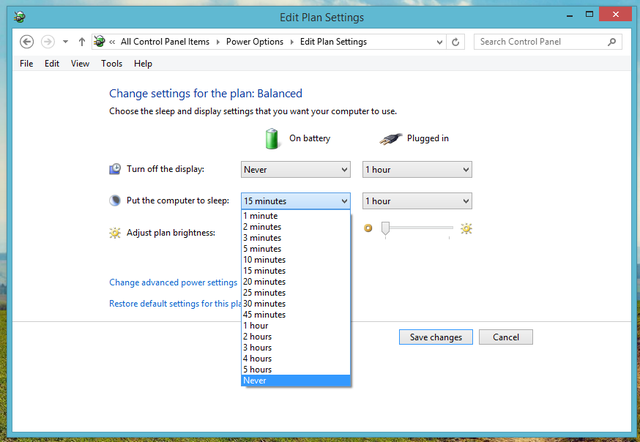Click the Power Options icon in address bar

click(x=99, y=42)
